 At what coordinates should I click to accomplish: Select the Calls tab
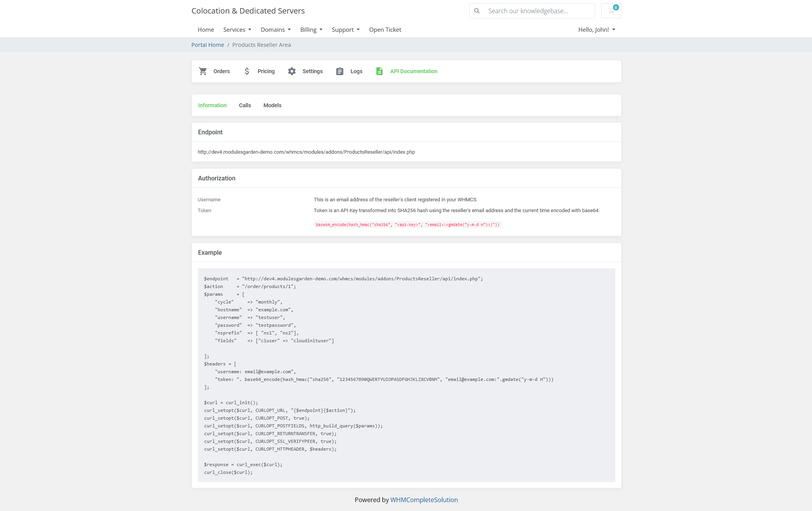click(x=245, y=105)
